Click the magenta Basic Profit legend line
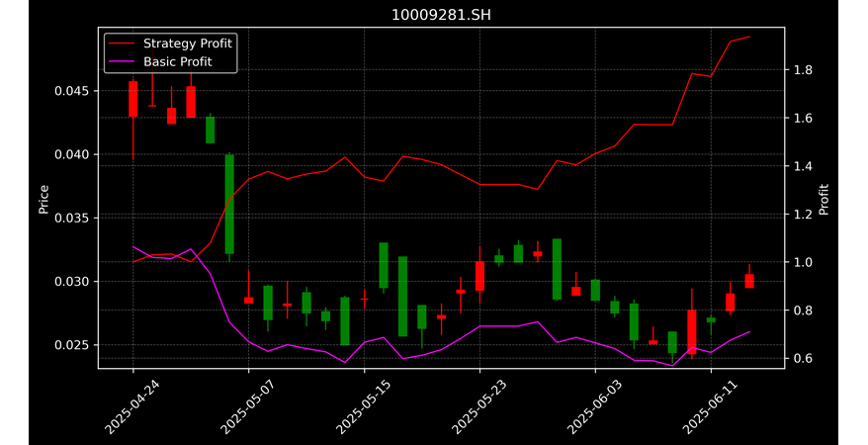The image size is (868, 445). click(x=122, y=62)
